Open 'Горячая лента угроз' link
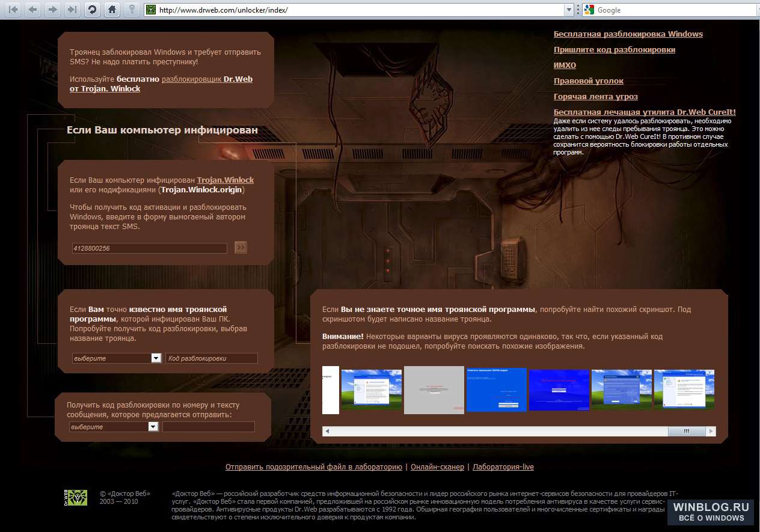The height and width of the screenshot is (532, 760). pyautogui.click(x=596, y=96)
